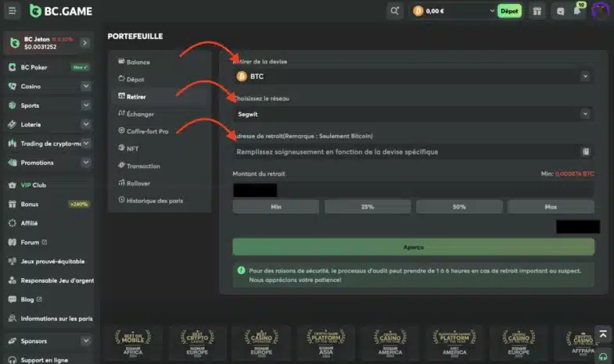Click the Bitcoin coin icon in the balance bar
The width and height of the screenshot is (614, 364).
(418, 11)
